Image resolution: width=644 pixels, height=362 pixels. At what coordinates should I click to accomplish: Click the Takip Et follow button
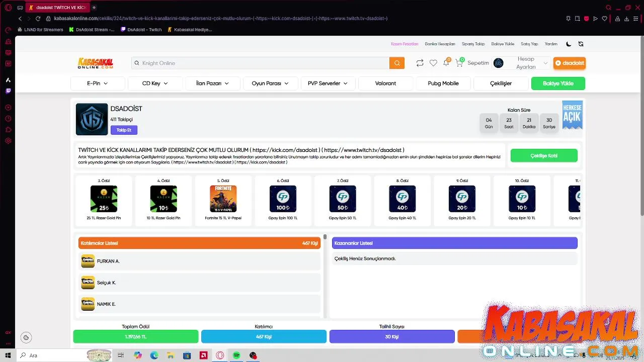(x=124, y=130)
